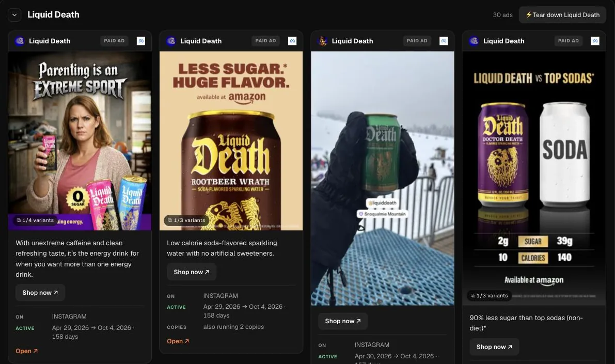
Task: Click Shop now under low calorie soda text
Action: [192, 272]
